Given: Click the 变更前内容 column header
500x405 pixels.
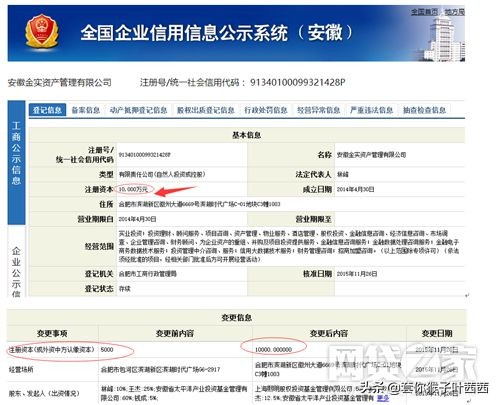Looking at the screenshot, I should (x=175, y=333).
